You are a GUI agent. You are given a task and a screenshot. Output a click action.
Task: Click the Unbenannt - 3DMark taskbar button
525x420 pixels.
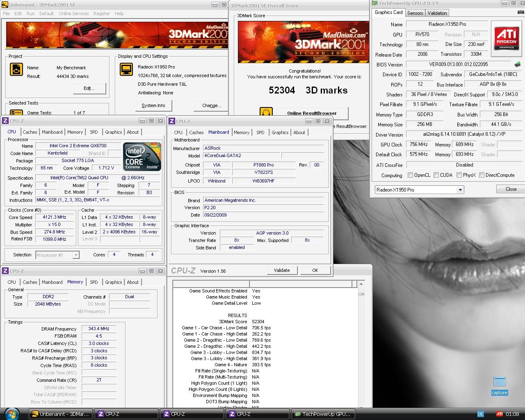pos(61,414)
